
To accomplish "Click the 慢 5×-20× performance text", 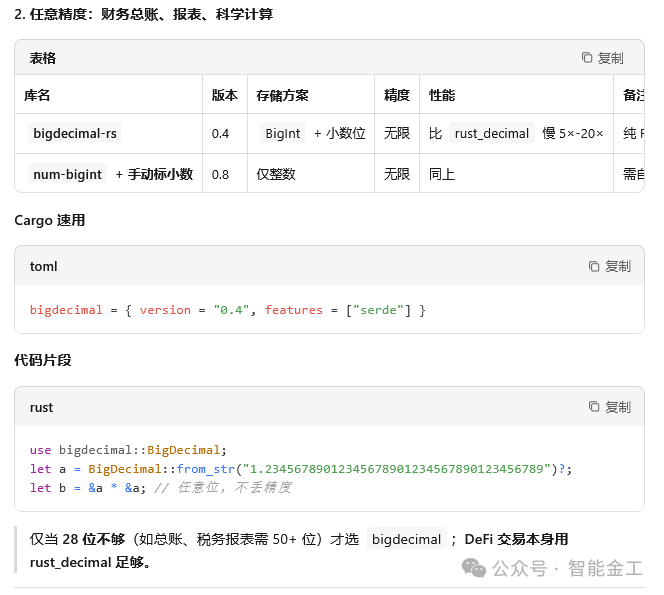I will 573,133.
